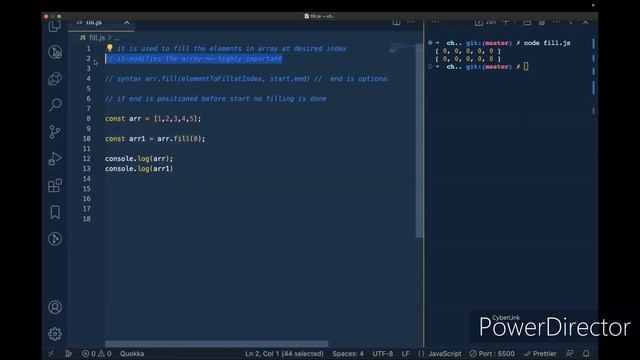Viewport: 640px width, 360px height.
Task: Open the circular timeline icon in activity bar
Action: click(x=55, y=239)
